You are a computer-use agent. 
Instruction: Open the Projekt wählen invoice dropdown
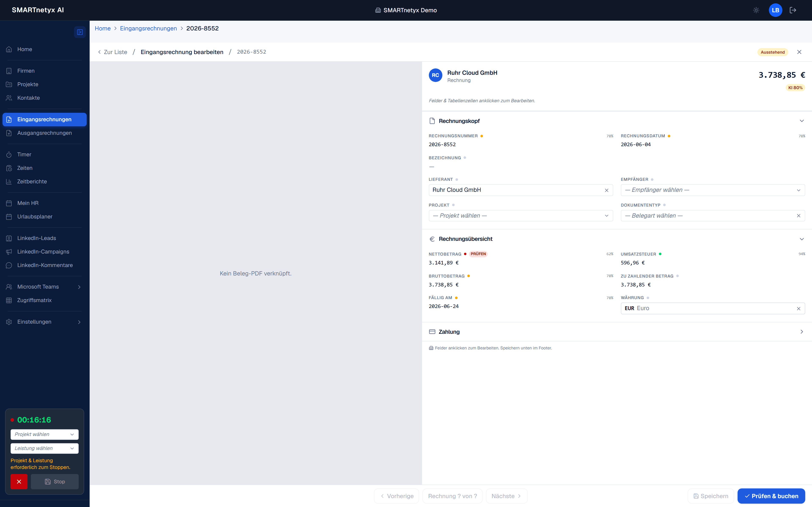tap(521, 216)
